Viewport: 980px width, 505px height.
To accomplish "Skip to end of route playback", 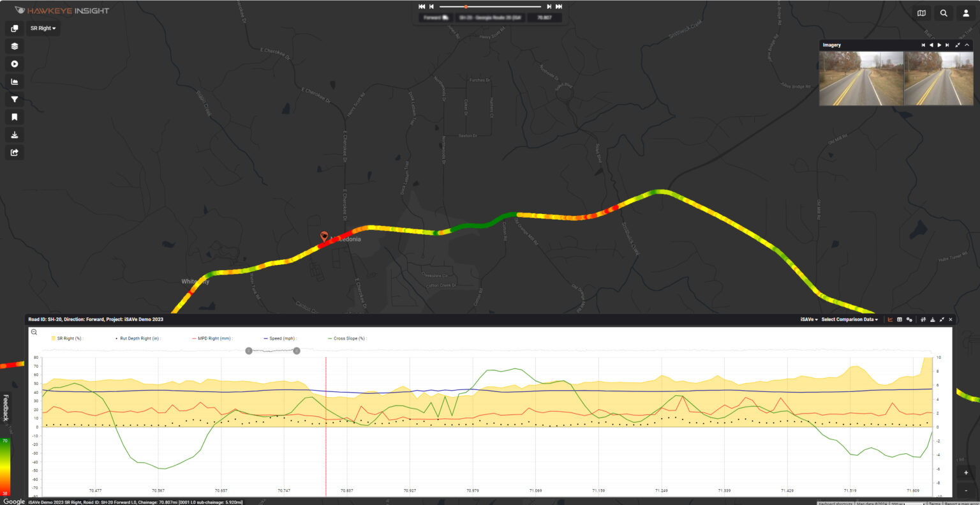I will [x=559, y=6].
